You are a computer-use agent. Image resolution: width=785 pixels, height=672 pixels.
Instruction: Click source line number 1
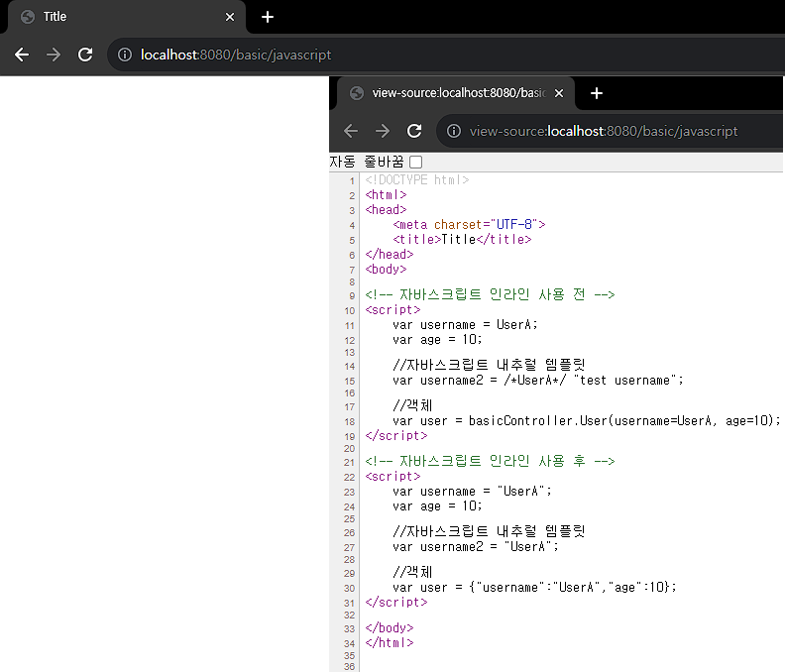point(352,180)
